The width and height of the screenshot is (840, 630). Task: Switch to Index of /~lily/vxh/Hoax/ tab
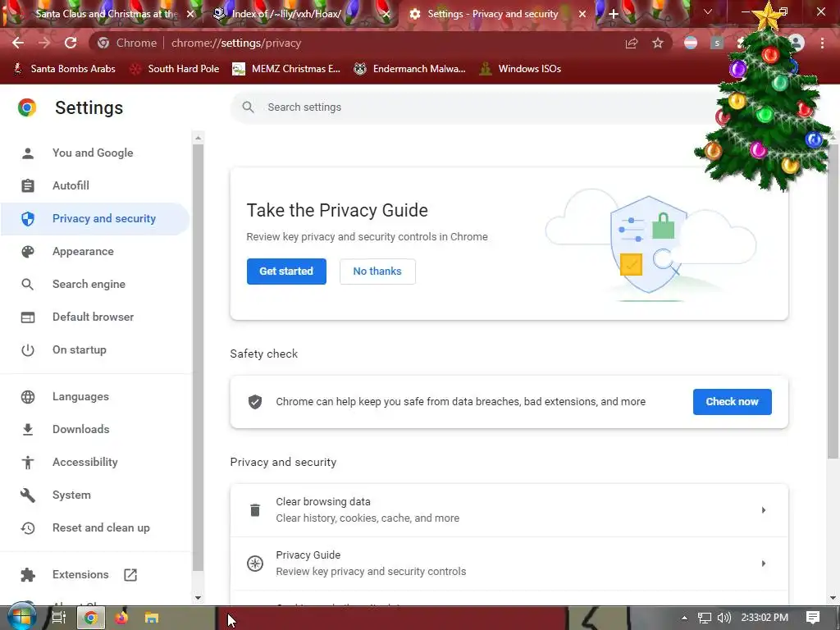[x=286, y=14]
